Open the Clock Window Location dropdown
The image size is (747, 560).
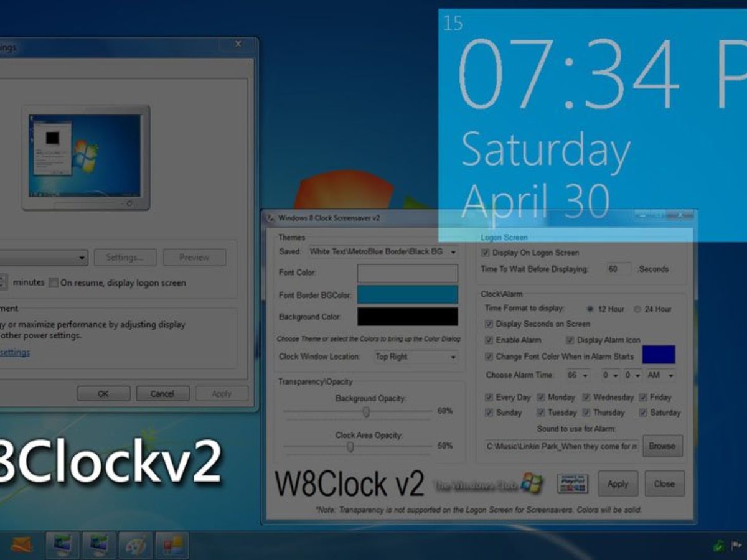point(416,357)
